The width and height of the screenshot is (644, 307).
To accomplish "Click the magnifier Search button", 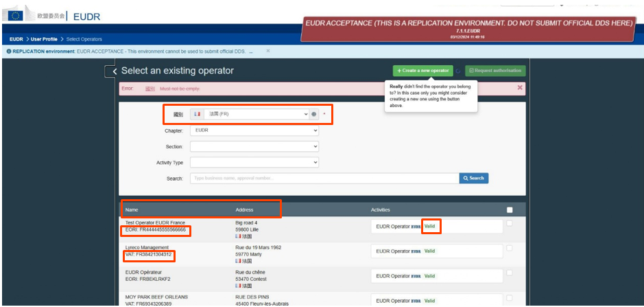I will [473, 178].
